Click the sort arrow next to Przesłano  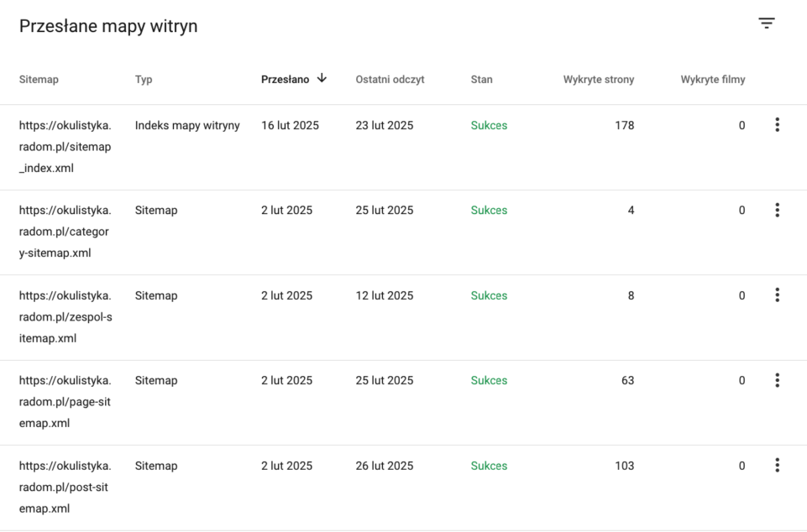pyautogui.click(x=322, y=79)
